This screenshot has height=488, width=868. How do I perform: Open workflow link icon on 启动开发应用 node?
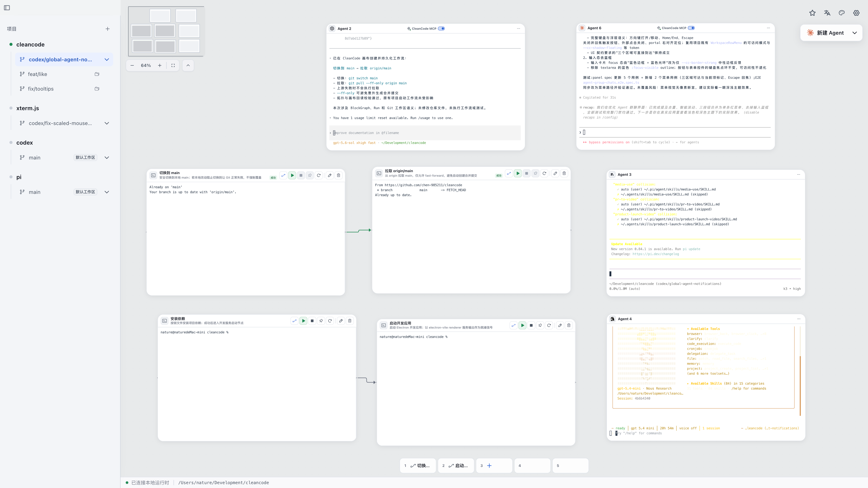click(513, 325)
